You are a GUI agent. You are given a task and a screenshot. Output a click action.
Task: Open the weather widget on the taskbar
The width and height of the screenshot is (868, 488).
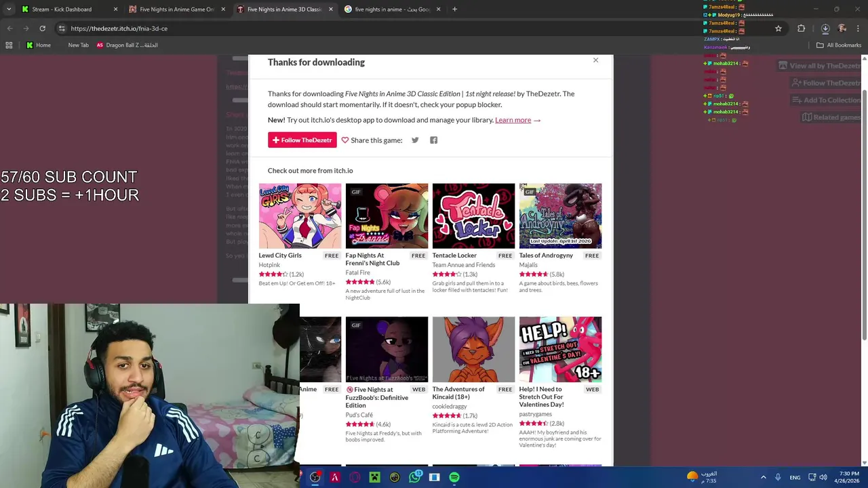coord(701,477)
